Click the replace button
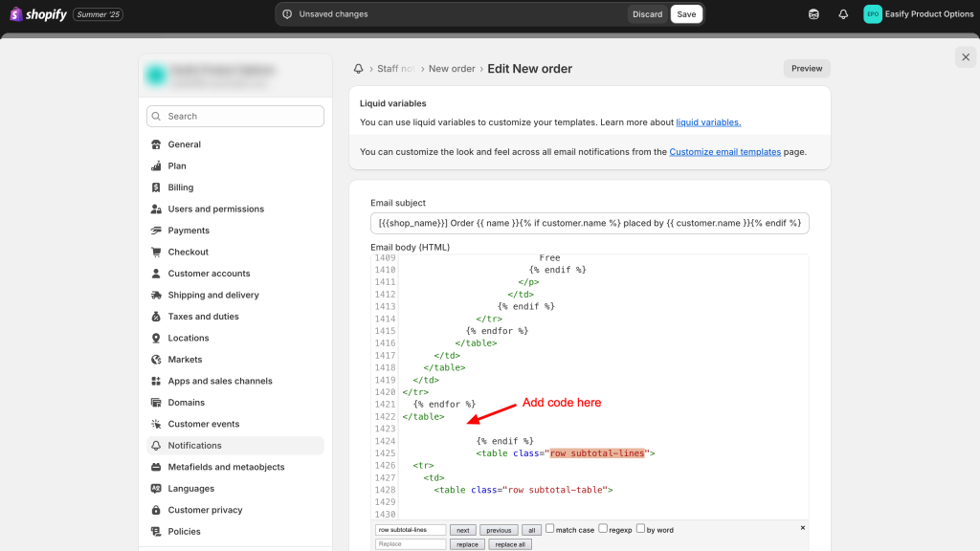This screenshot has width=980, height=551. pos(467,544)
